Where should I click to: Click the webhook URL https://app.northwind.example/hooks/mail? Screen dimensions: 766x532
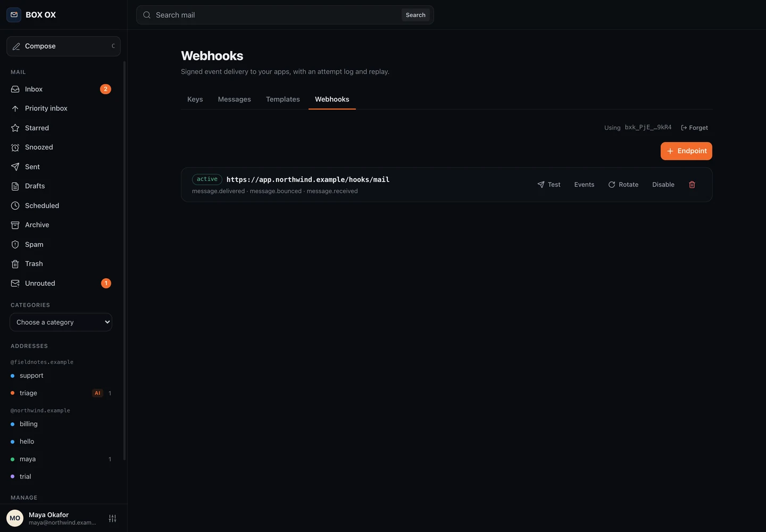308,180
